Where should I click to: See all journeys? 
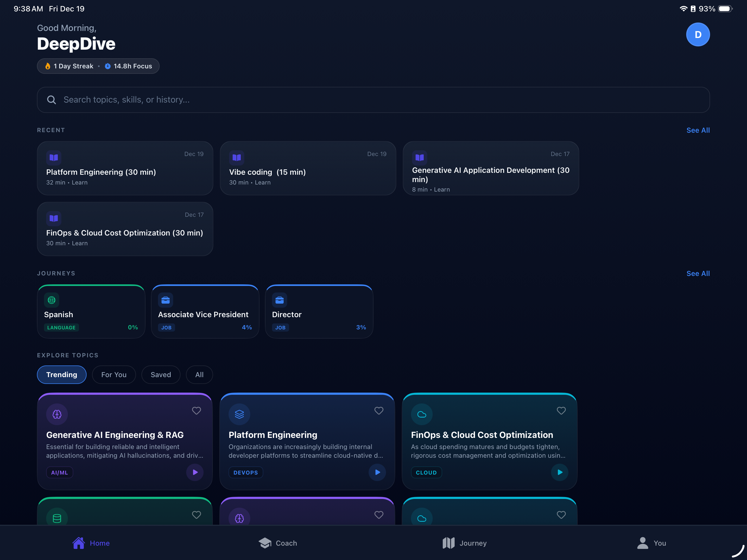(698, 273)
